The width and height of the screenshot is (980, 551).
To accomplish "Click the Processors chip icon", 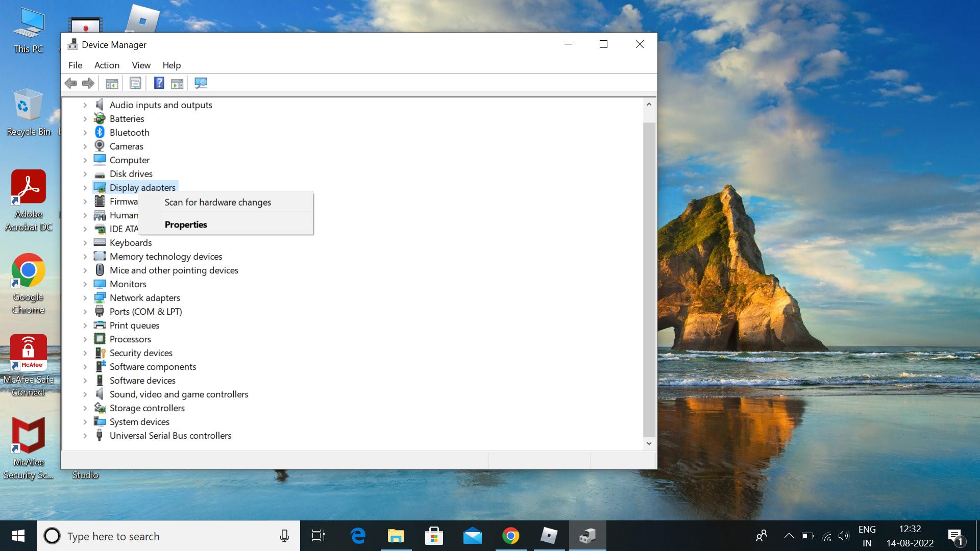I will pos(100,339).
